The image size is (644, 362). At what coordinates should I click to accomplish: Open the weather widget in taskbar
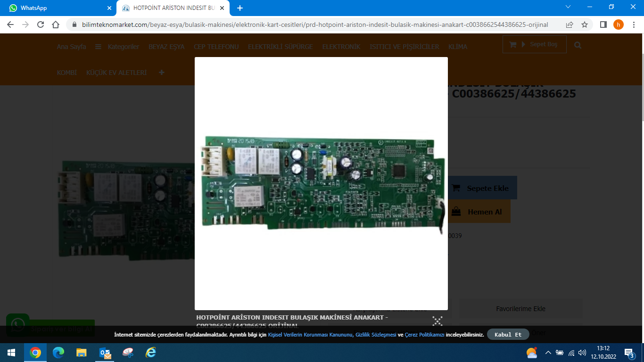coord(532,353)
